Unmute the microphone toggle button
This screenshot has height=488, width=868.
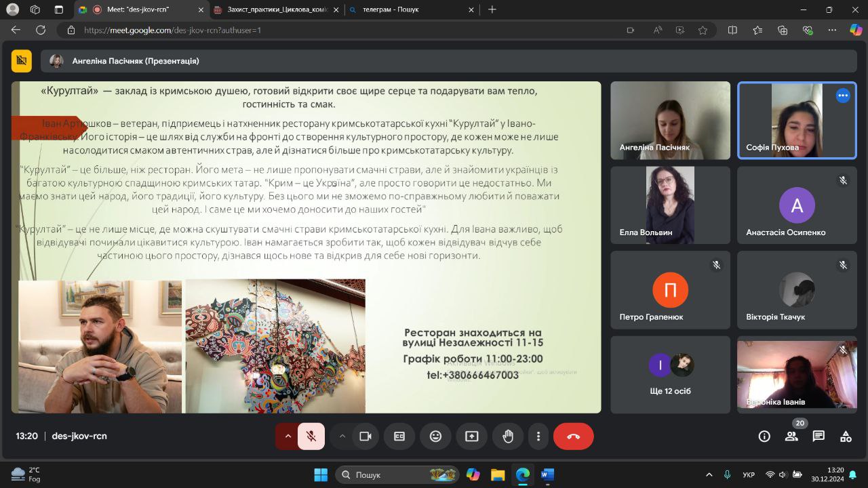coord(311,436)
